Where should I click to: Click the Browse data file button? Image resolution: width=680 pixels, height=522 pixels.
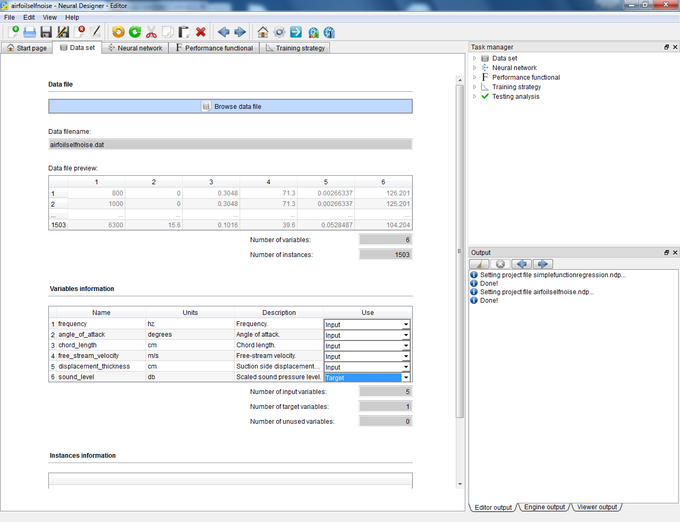[x=230, y=106]
